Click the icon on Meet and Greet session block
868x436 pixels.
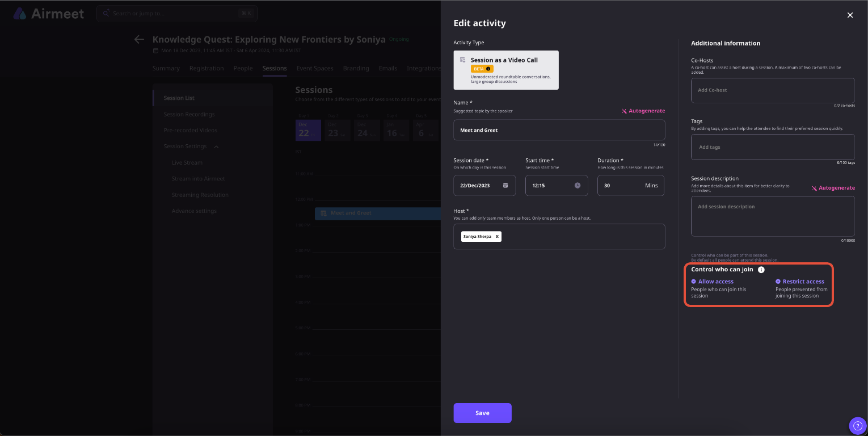click(x=323, y=213)
